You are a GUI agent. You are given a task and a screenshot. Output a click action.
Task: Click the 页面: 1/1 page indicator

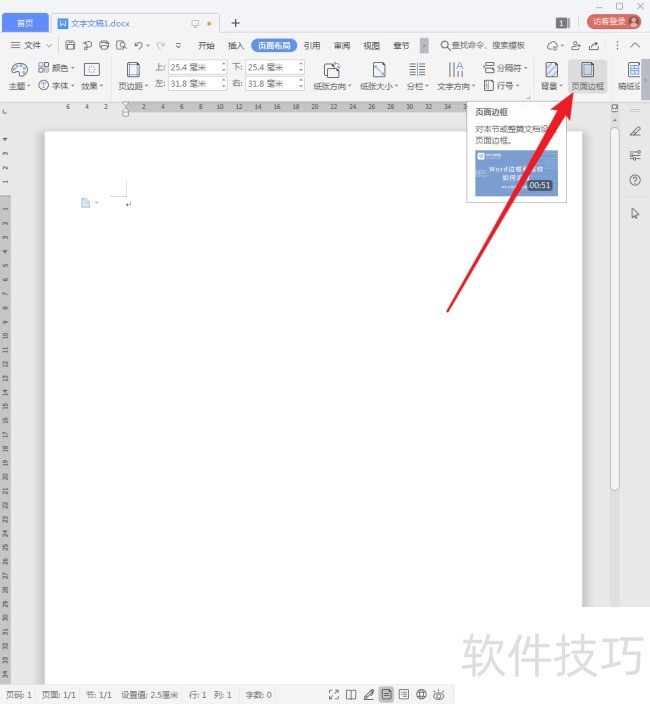point(59,695)
